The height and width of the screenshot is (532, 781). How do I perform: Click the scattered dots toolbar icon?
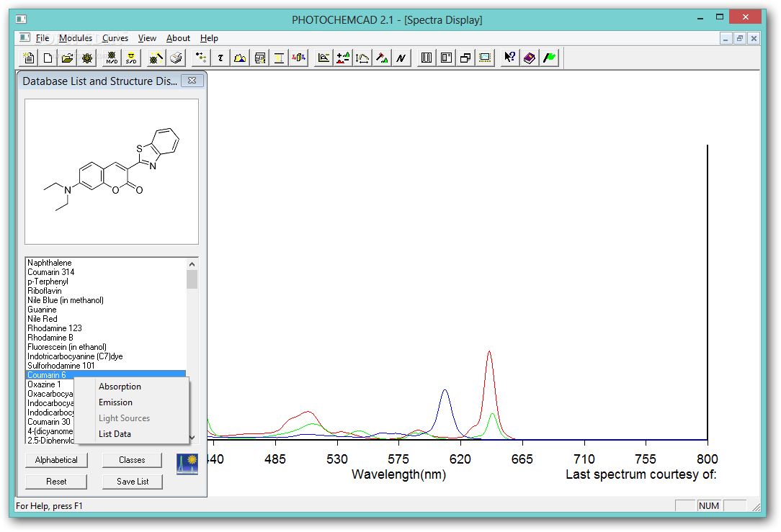201,58
